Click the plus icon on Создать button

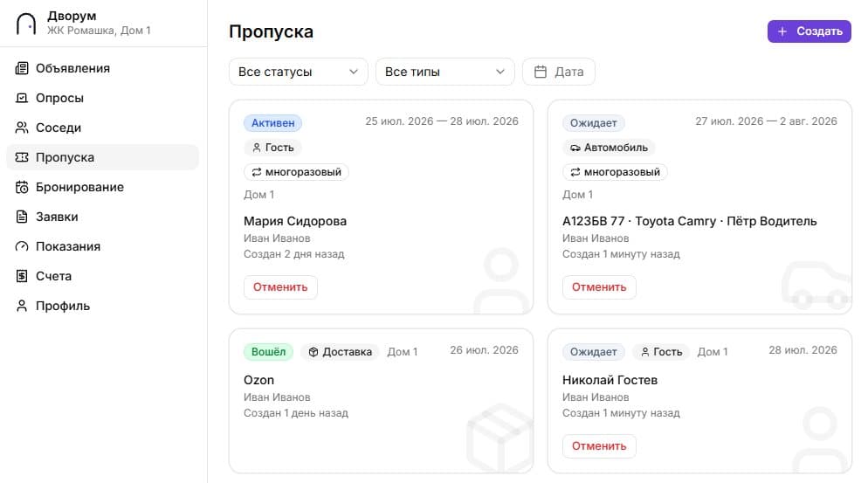782,31
